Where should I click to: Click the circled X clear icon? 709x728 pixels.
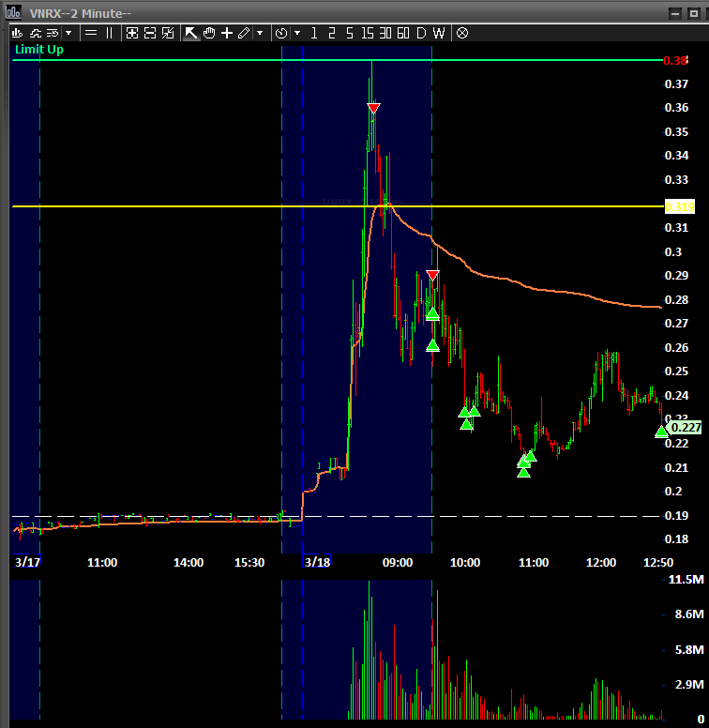[462, 33]
